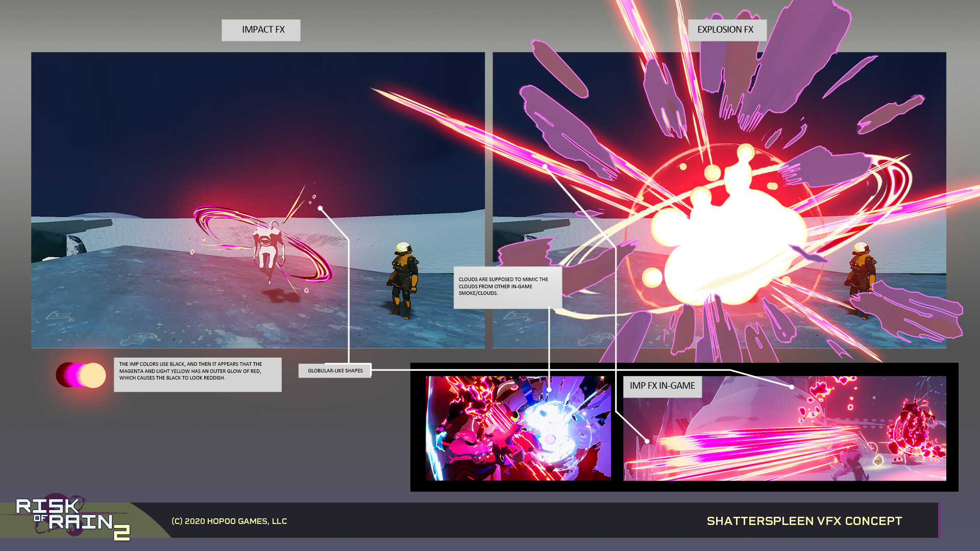This screenshot has width=980, height=551.
Task: Select the left in-game explosion screenshot
Action: coord(518,429)
